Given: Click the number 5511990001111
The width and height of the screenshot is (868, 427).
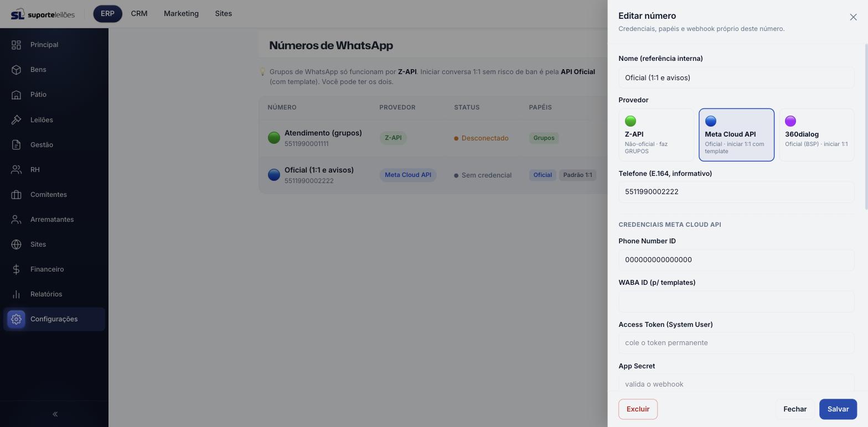Looking at the screenshot, I should point(307,144).
